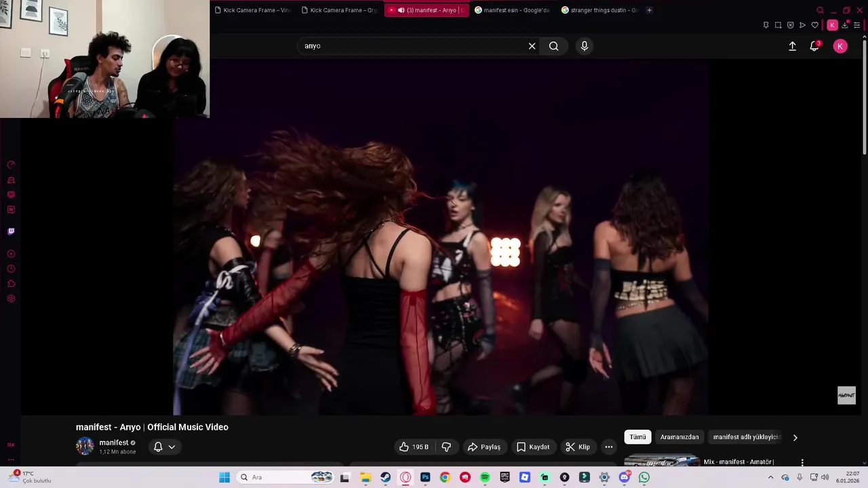The height and width of the screenshot is (488, 868).
Task: Switch to second Kick Camera Frame tab
Action: click(x=339, y=10)
